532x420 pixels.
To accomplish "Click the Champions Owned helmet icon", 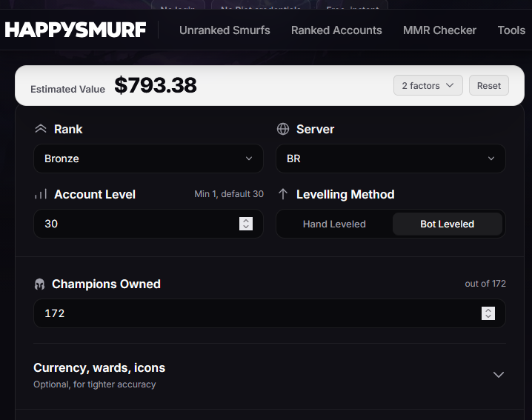I will (40, 284).
